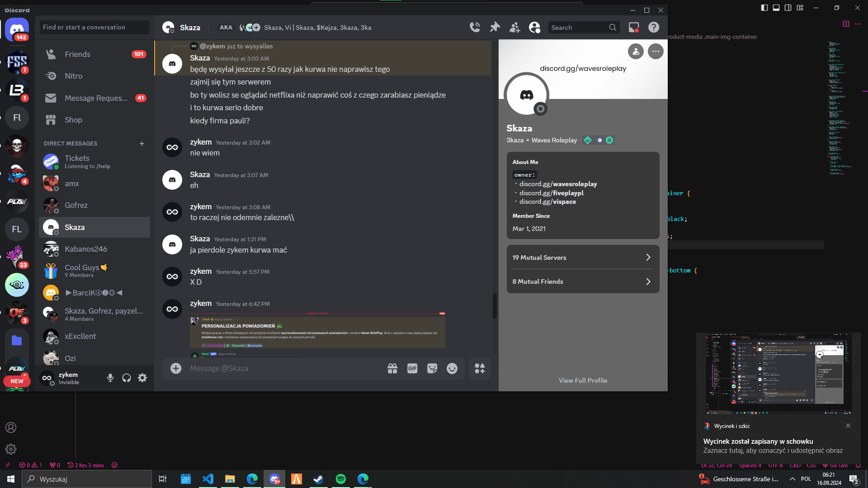Image resolution: width=868 pixels, height=488 pixels.
Task: Open pinned messages
Action: tap(495, 28)
